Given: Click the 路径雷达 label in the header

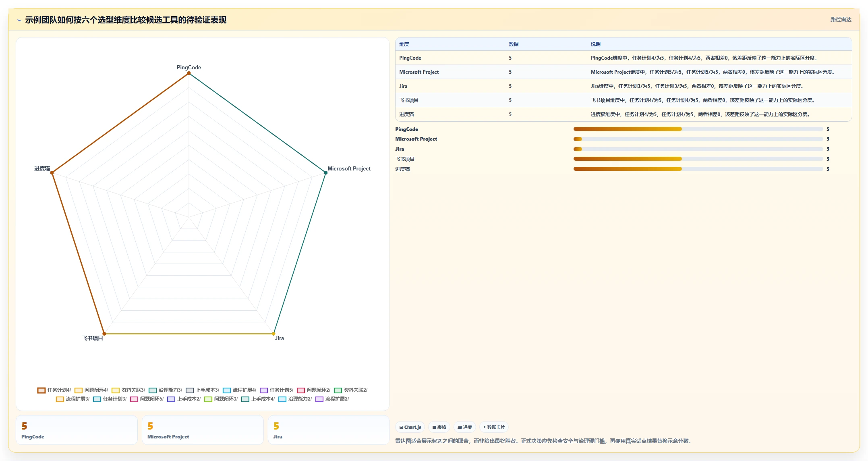Looking at the screenshot, I should tap(841, 19).
